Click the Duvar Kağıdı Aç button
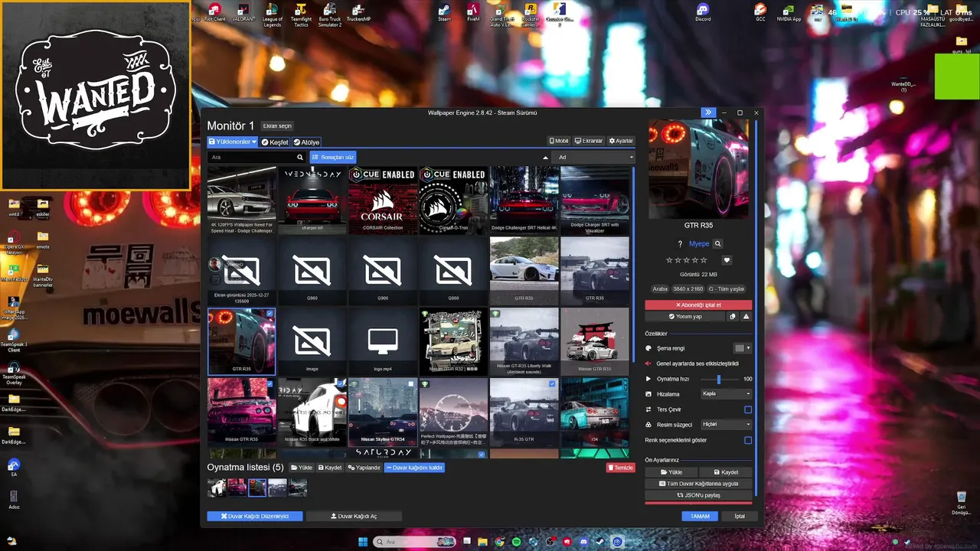Viewport: 980px width, 551px height. coord(354,516)
